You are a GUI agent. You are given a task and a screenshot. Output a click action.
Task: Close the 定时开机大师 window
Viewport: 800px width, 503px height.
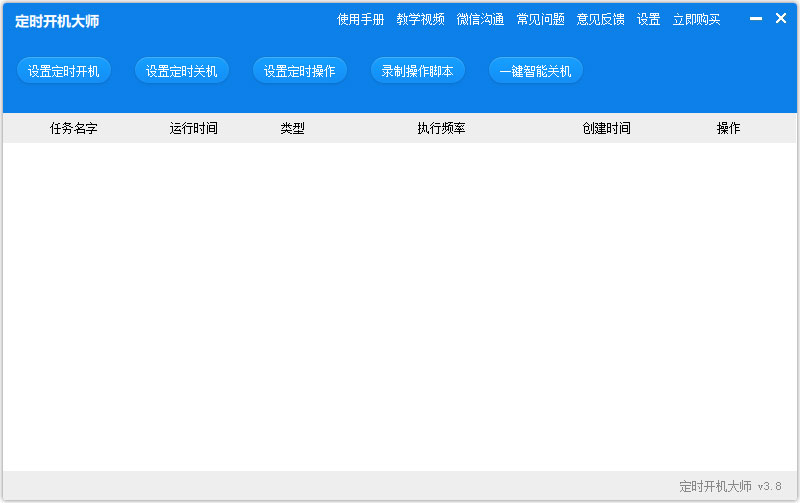pyautogui.click(x=781, y=18)
